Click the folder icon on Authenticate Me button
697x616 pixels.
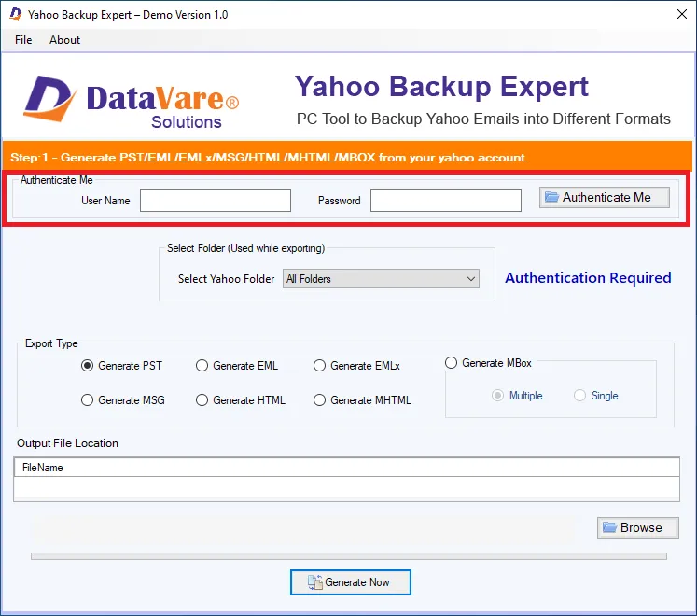(551, 197)
